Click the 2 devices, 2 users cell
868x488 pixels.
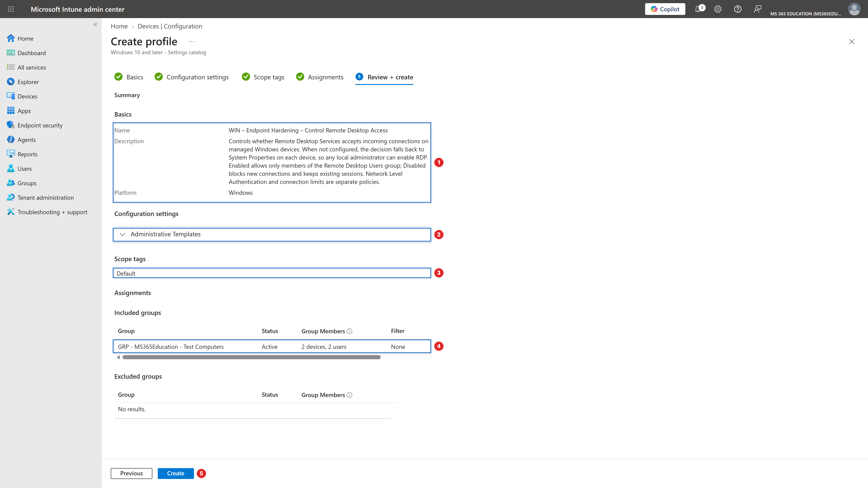click(324, 347)
